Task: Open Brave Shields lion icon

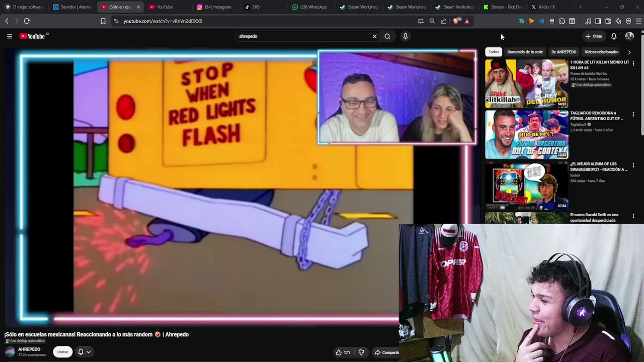Action: coord(456,21)
